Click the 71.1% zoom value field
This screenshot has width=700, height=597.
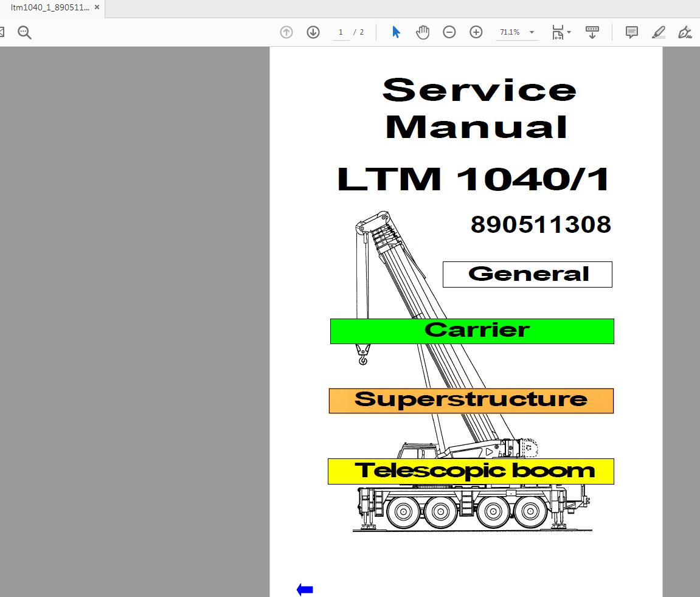pyautogui.click(x=510, y=32)
